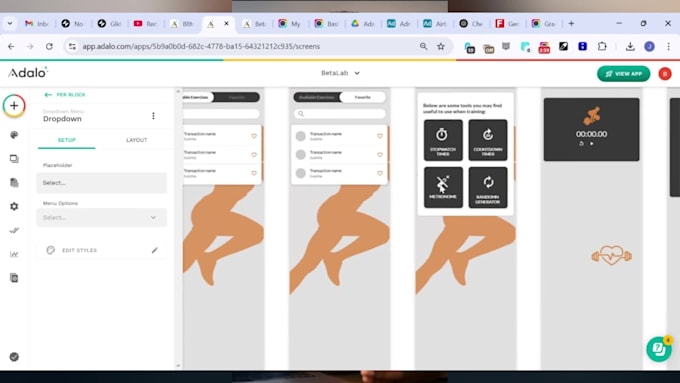Click the round check badge at sidebar bottom
This screenshot has width=680, height=383.
14,357
